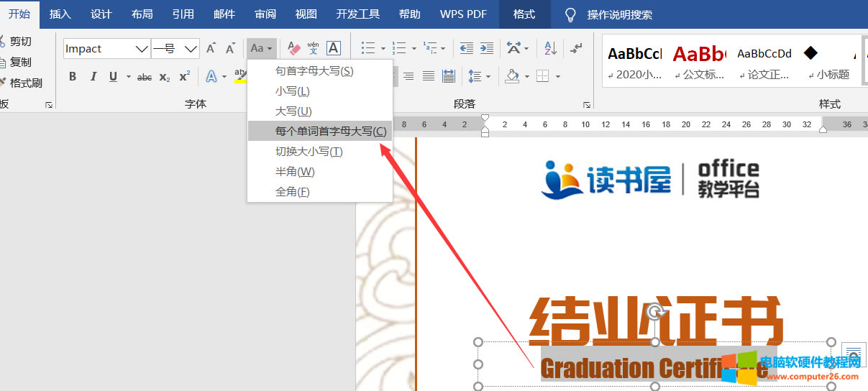Click the sort A-Z icon
The image size is (868, 391).
(550, 48)
